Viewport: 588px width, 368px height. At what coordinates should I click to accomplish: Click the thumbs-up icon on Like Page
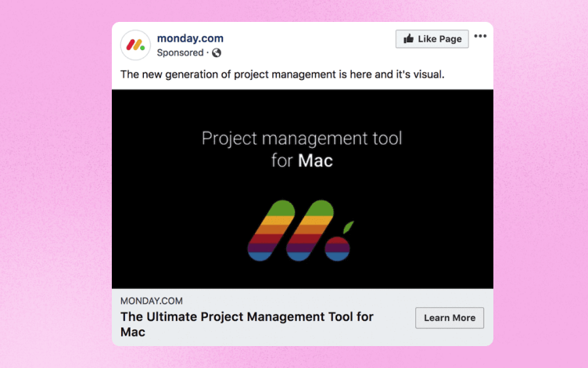coord(408,38)
